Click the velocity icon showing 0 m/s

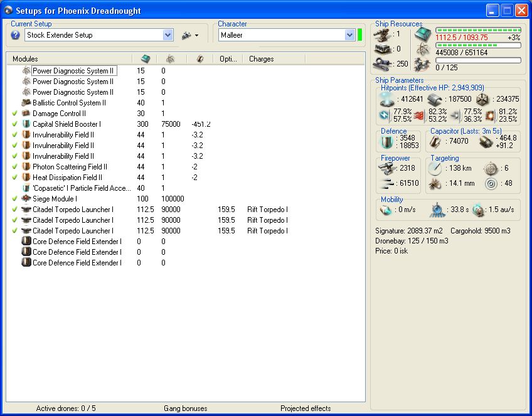point(385,210)
